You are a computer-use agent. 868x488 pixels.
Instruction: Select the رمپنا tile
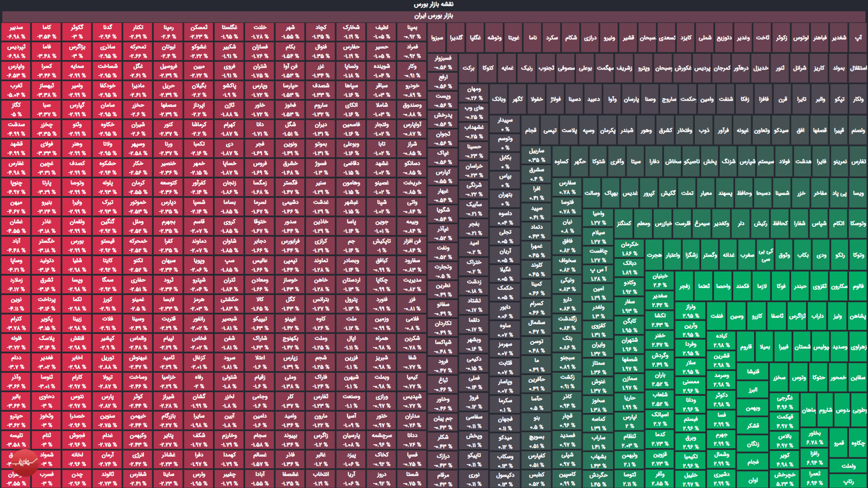point(168,32)
